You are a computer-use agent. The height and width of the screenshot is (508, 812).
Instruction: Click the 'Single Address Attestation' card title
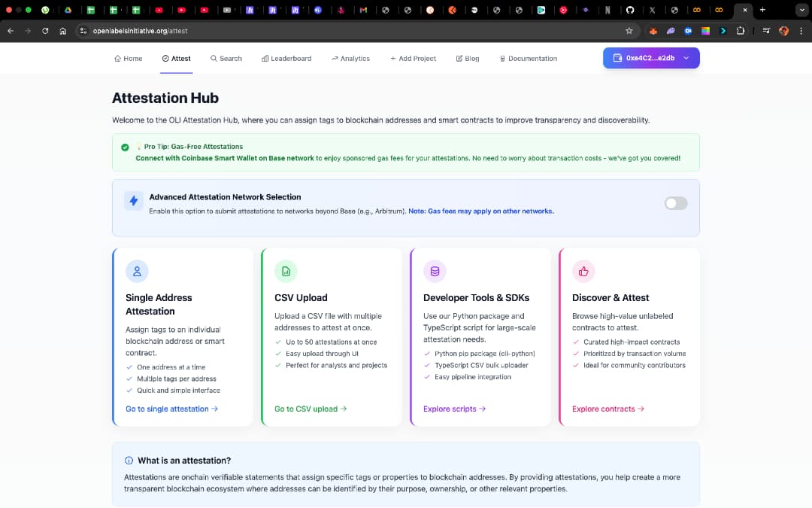[159, 304]
